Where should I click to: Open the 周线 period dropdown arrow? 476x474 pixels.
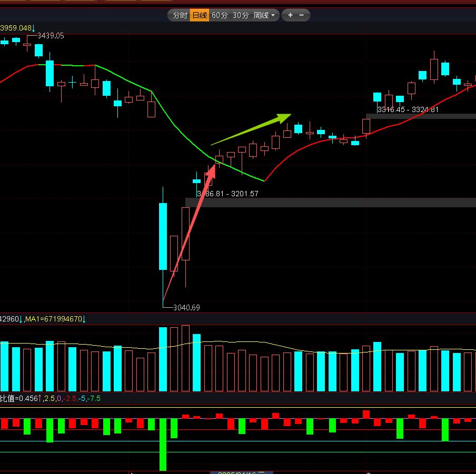click(x=273, y=15)
